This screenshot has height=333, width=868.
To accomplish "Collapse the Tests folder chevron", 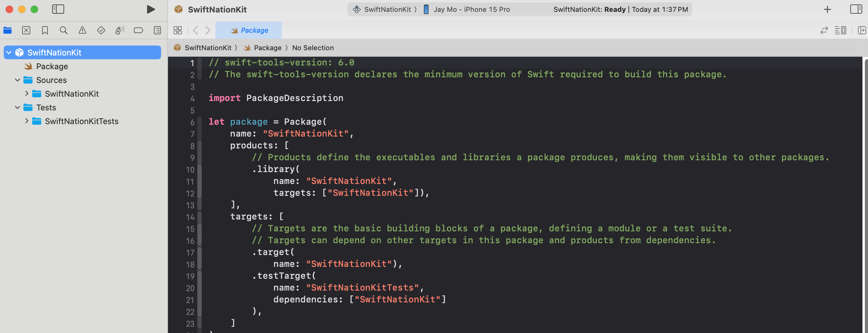I will [17, 107].
